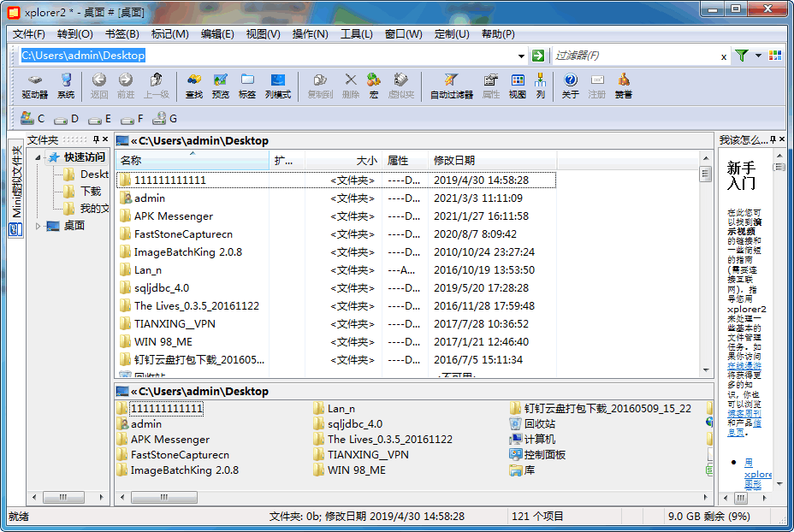Open the address bar path dropdown
This screenshot has height=532, width=794.
[x=521, y=56]
